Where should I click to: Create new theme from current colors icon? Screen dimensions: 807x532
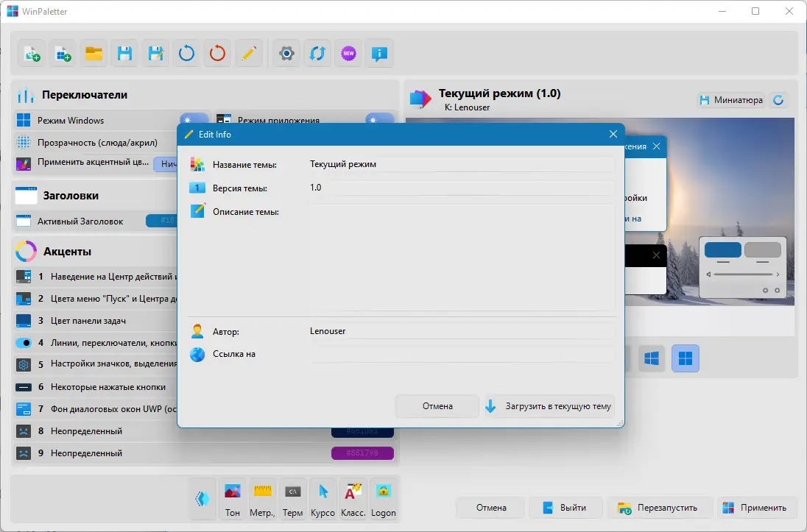click(x=32, y=54)
